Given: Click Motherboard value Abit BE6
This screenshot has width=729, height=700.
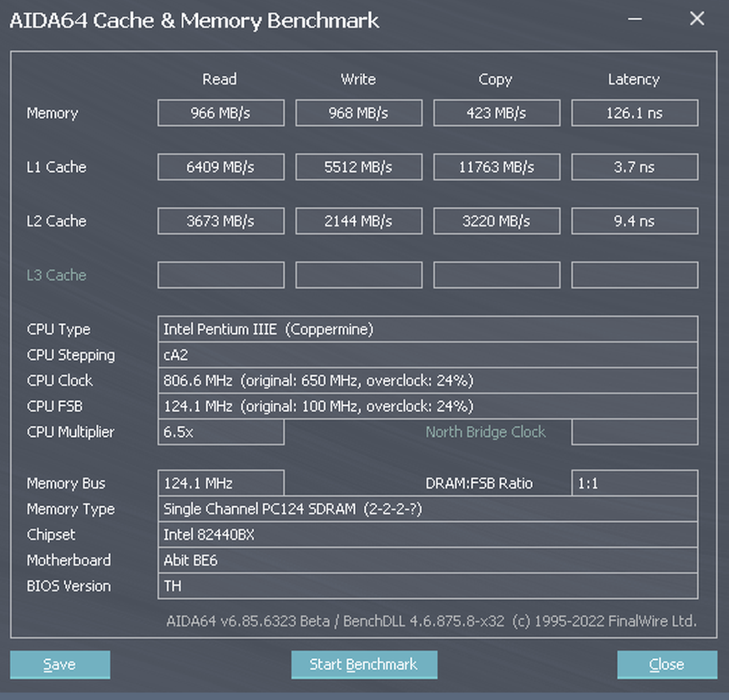Looking at the screenshot, I should 427,560.
